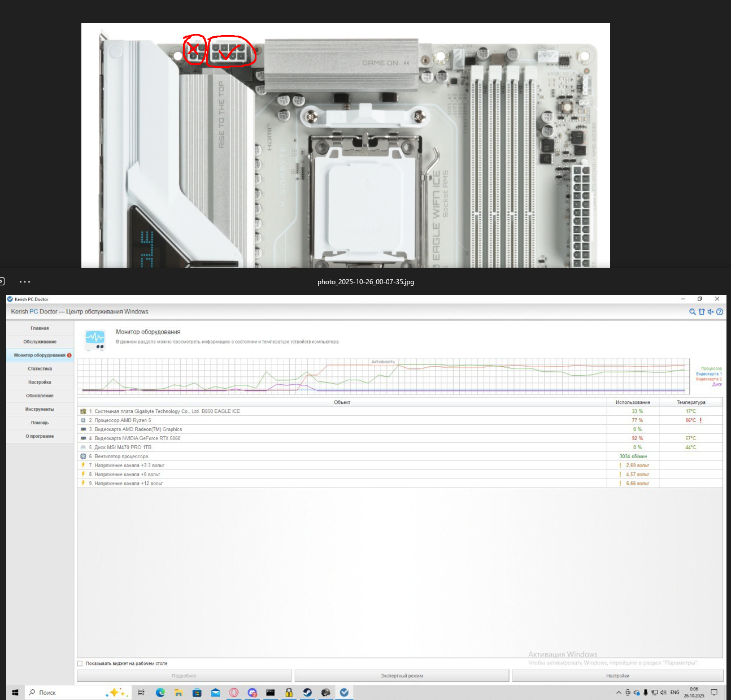This screenshot has height=700, width=731.
Task: Enable 'Показывать виджет на рабочем столе' checkbox
Action: click(80, 664)
